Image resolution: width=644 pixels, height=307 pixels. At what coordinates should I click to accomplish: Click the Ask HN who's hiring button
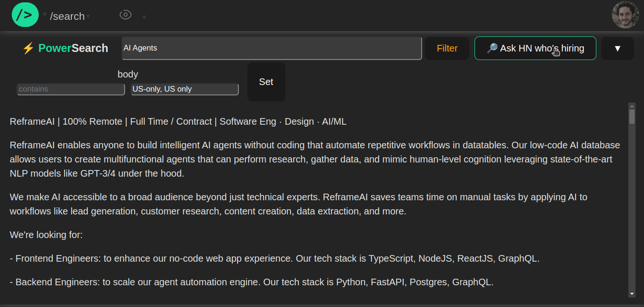535,48
